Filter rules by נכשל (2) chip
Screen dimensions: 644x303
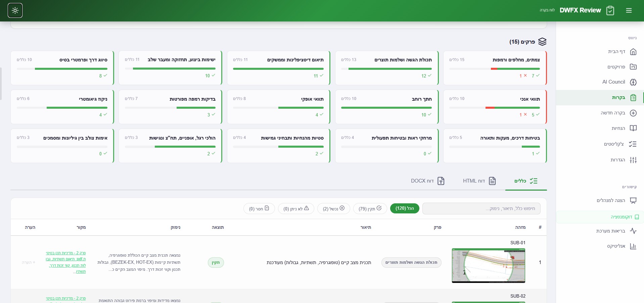point(333,208)
